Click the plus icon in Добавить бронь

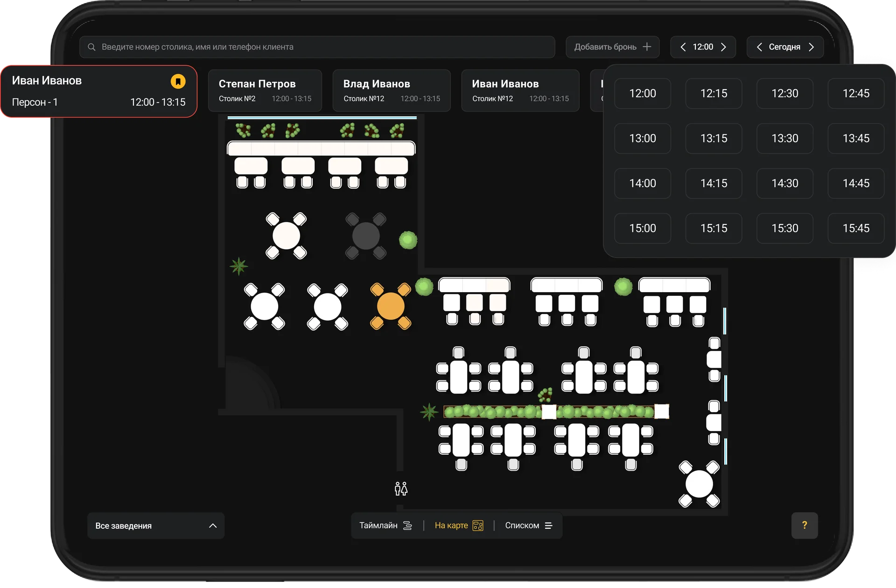(x=647, y=47)
